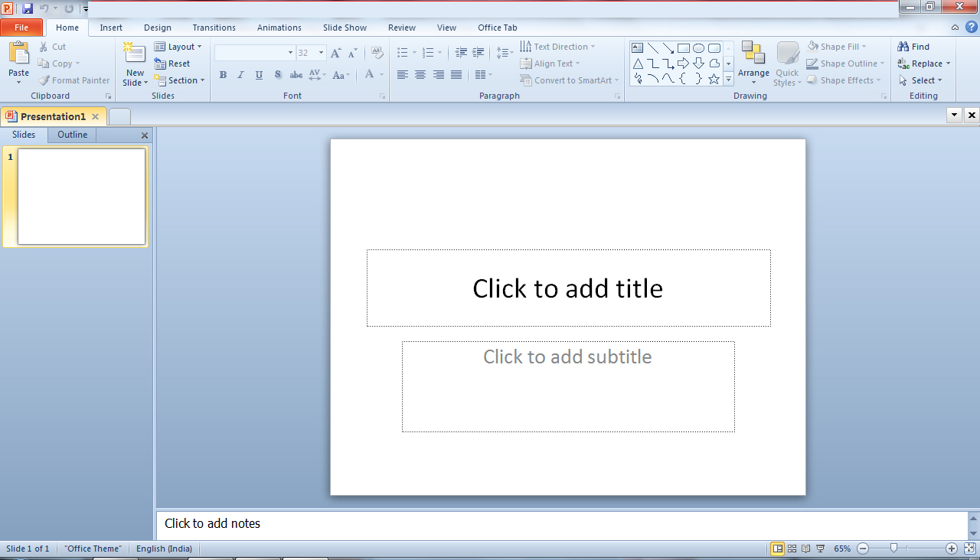Pick the Right Arrow block shape

coord(684,63)
